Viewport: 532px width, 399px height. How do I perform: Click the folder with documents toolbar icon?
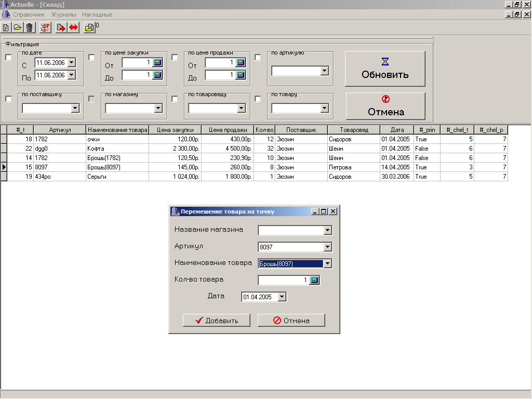89,28
